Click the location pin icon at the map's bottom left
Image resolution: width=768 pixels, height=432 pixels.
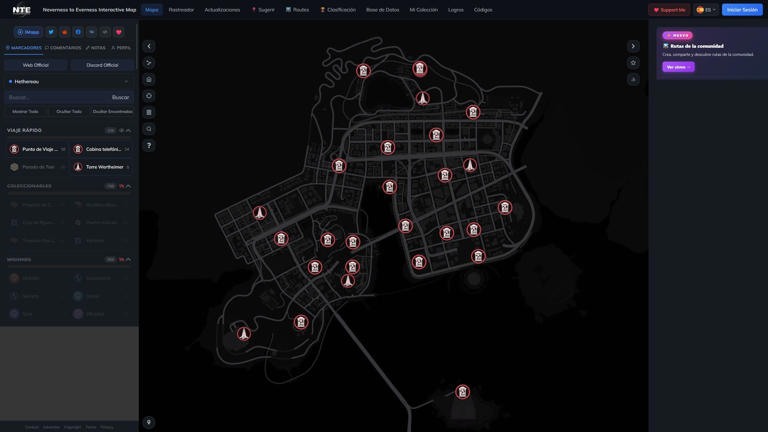pyautogui.click(x=149, y=422)
